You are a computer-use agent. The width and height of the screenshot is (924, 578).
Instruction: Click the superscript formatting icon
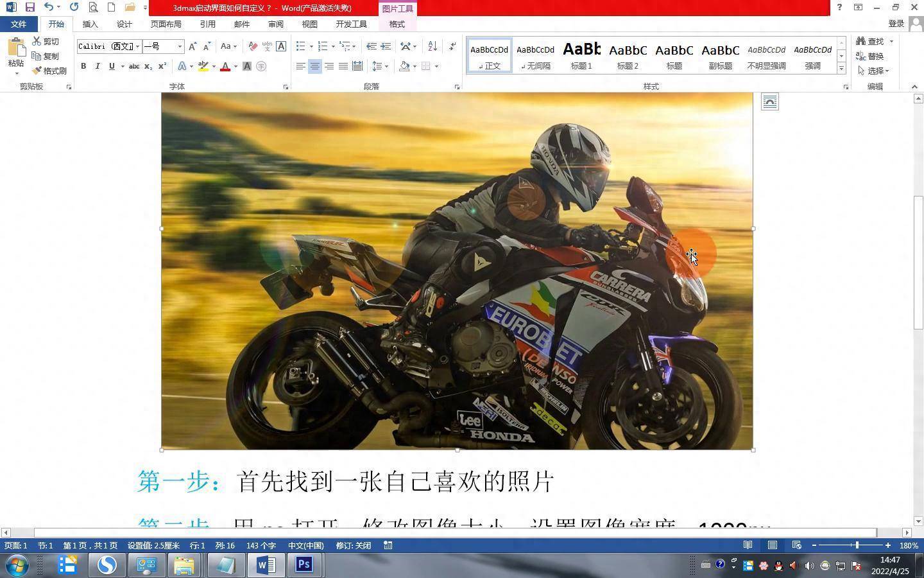pos(162,66)
